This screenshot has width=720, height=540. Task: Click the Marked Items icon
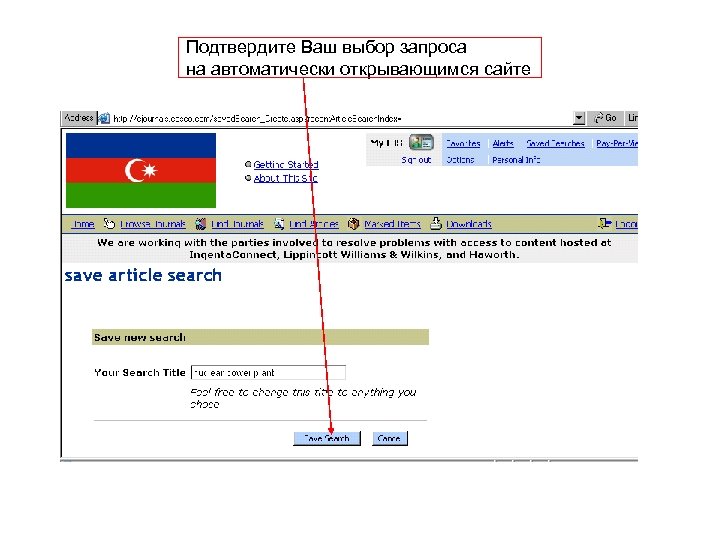(x=353, y=224)
